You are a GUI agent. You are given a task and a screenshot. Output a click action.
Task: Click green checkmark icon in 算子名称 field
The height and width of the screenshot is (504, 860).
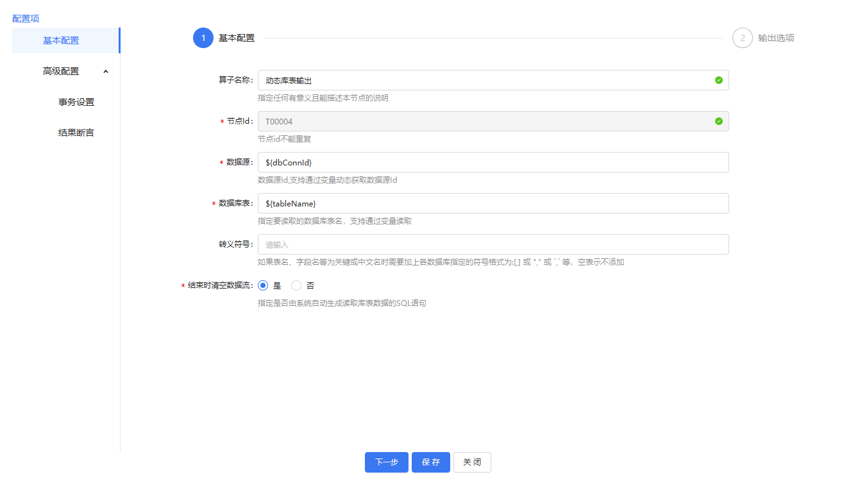pos(718,80)
